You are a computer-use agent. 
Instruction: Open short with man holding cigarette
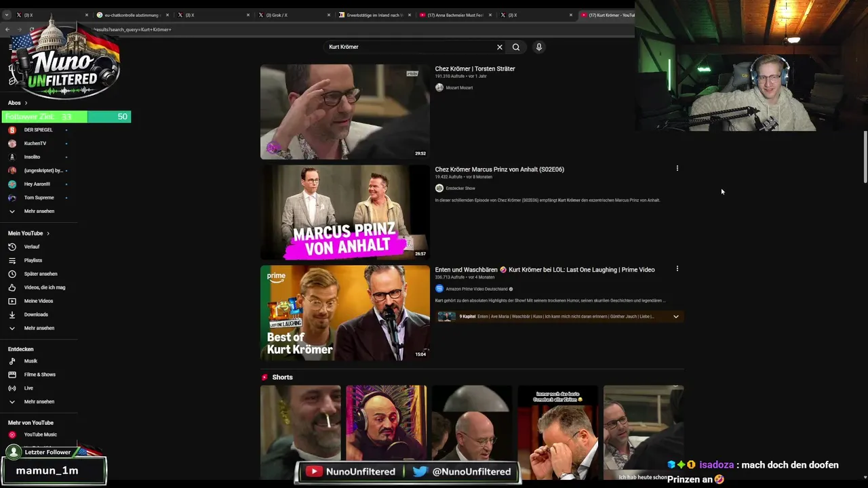[300, 432]
